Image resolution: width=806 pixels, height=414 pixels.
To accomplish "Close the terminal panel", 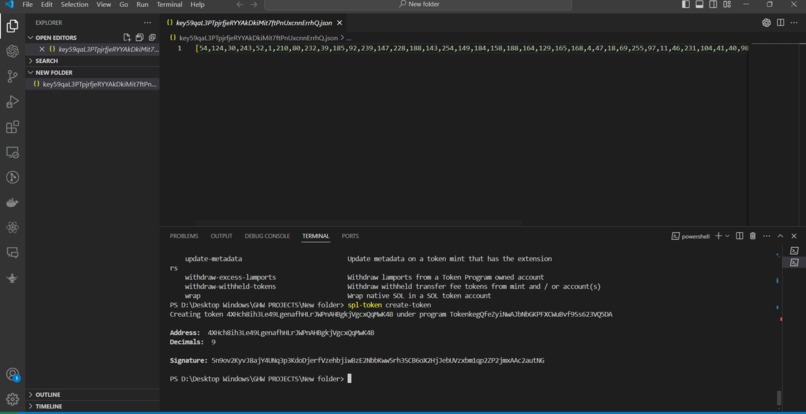I will pyautogui.click(x=794, y=236).
